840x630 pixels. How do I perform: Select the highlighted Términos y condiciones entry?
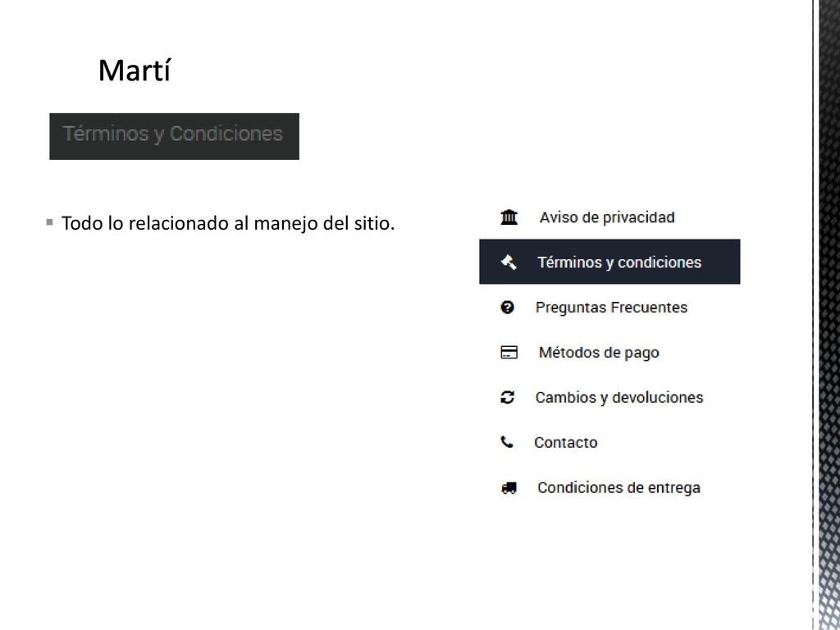609,262
